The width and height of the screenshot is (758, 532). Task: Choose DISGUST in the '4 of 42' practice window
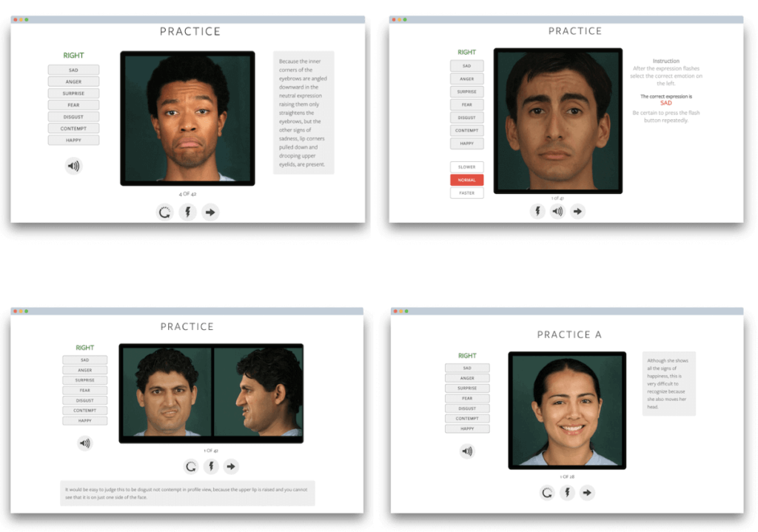(x=73, y=117)
